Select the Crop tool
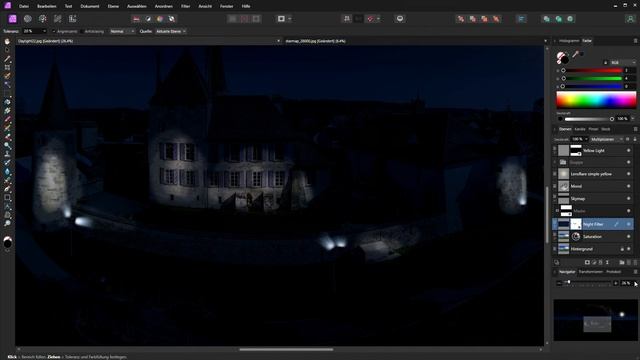The image size is (640, 360). coord(7,67)
